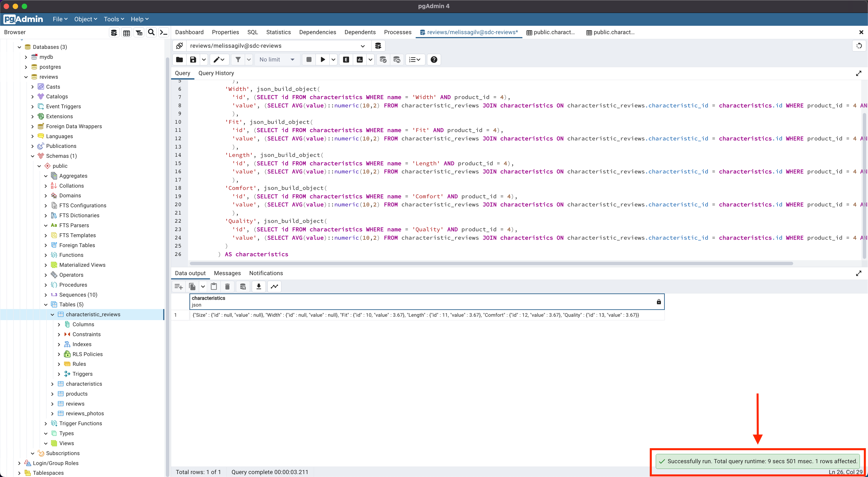Close the query tool tab
The height and width of the screenshot is (477, 868).
[x=861, y=32]
